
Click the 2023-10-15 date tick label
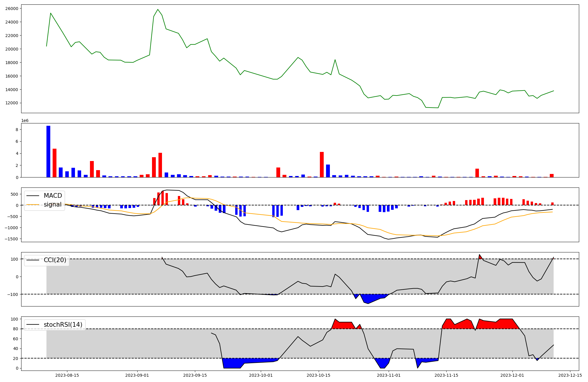[318, 375]
